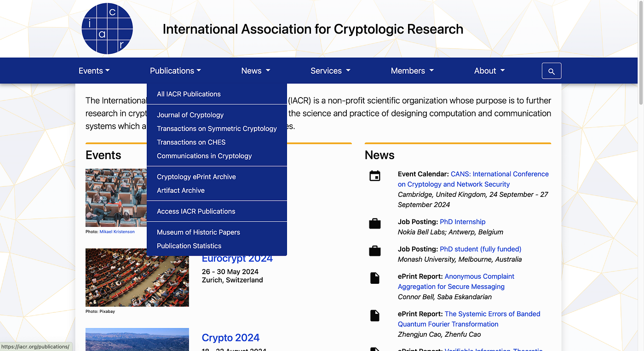The height and width of the screenshot is (351, 644).
Task: Choose Transactions on Symmetric Cryptology
Action: click(217, 129)
